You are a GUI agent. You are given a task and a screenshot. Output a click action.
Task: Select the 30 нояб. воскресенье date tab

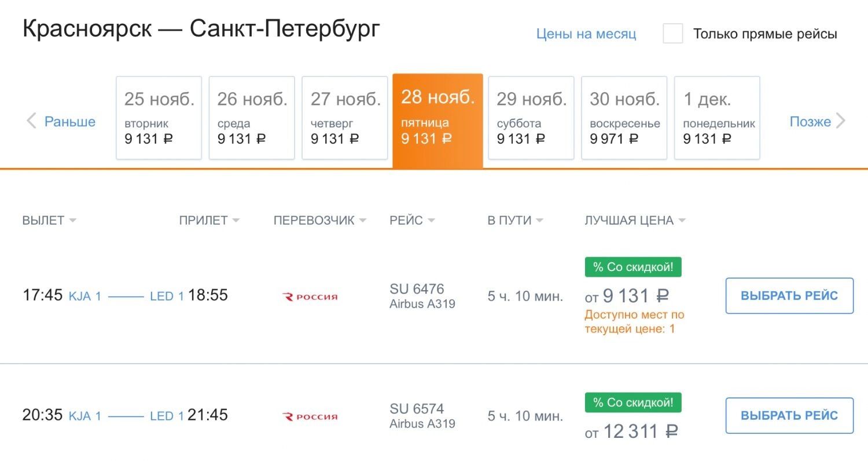[624, 118]
